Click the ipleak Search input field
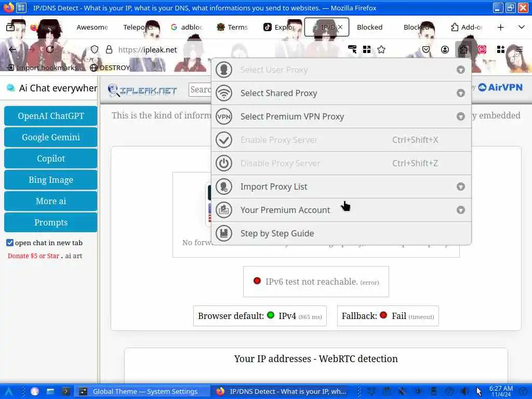This screenshot has height=399, width=532. point(200,89)
